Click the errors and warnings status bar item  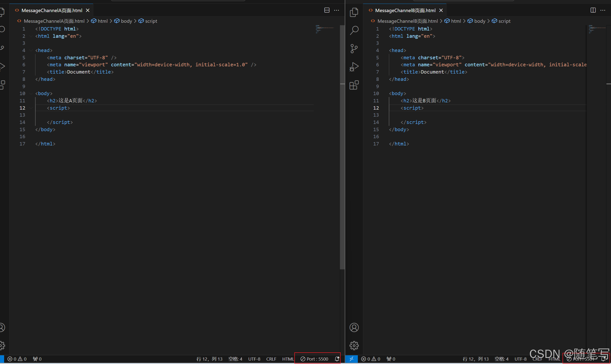tap(17, 359)
